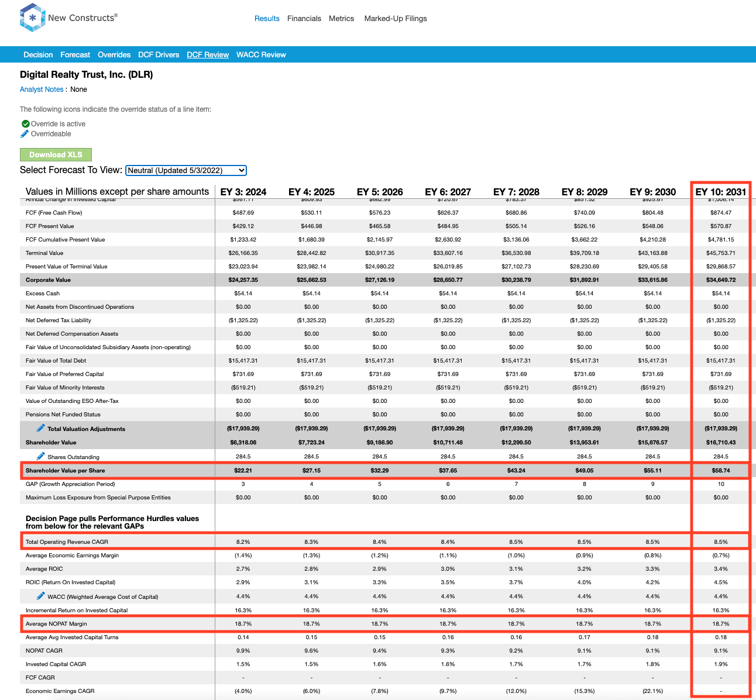Click the EY 10: 2031 column header
The image size is (756, 700).
(x=721, y=192)
